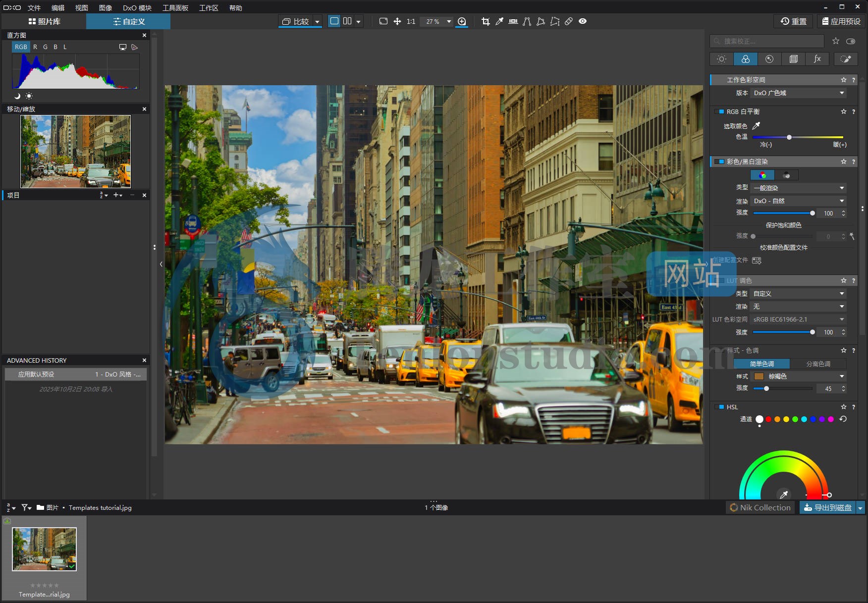This screenshot has width=868, height=603.
Task: Open the Geometry corrections panel icon
Action: [x=793, y=59]
